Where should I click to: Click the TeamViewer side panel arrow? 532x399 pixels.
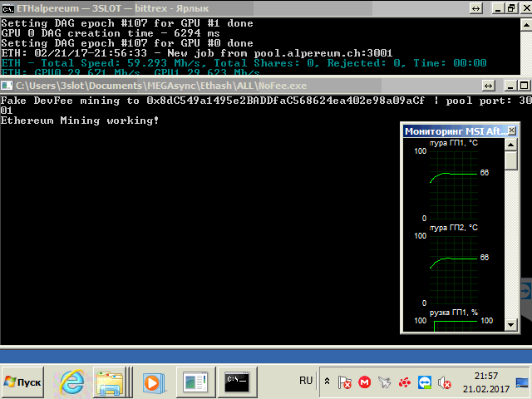[x=526, y=291]
